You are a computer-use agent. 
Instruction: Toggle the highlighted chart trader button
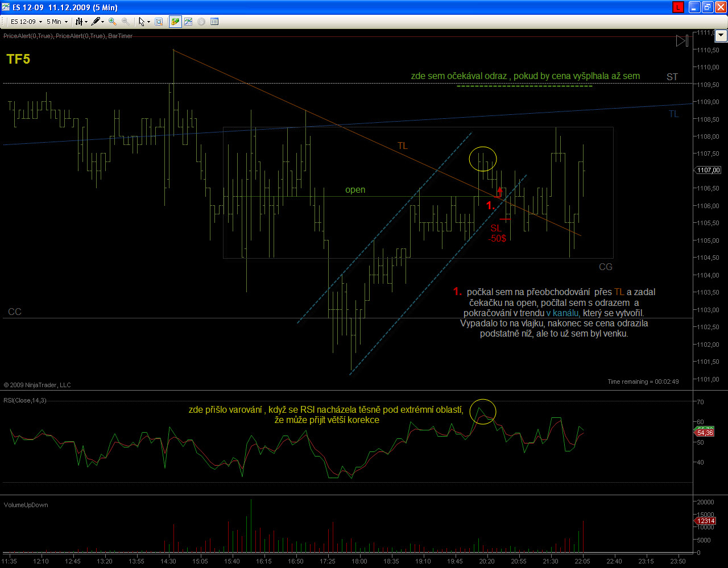[x=175, y=22]
